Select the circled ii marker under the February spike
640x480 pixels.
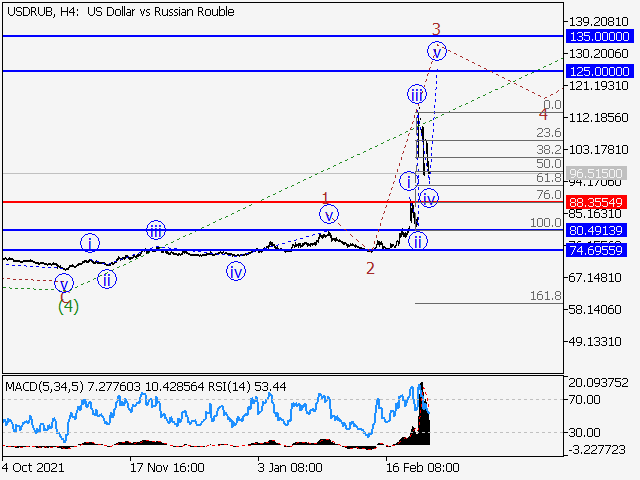(x=418, y=241)
